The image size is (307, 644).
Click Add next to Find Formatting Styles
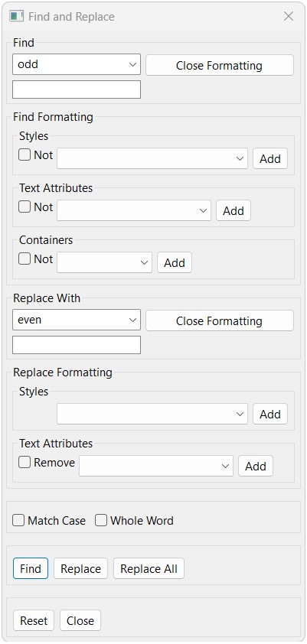click(270, 158)
